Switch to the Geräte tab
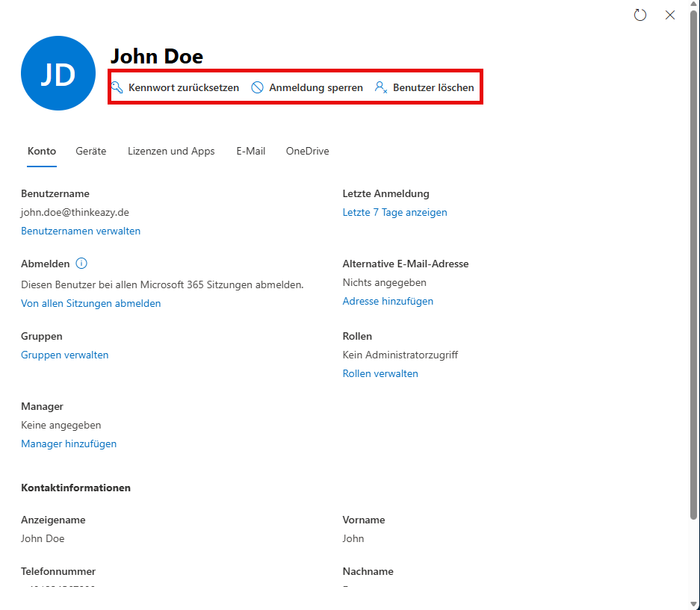This screenshot has width=700, height=610. tap(91, 151)
